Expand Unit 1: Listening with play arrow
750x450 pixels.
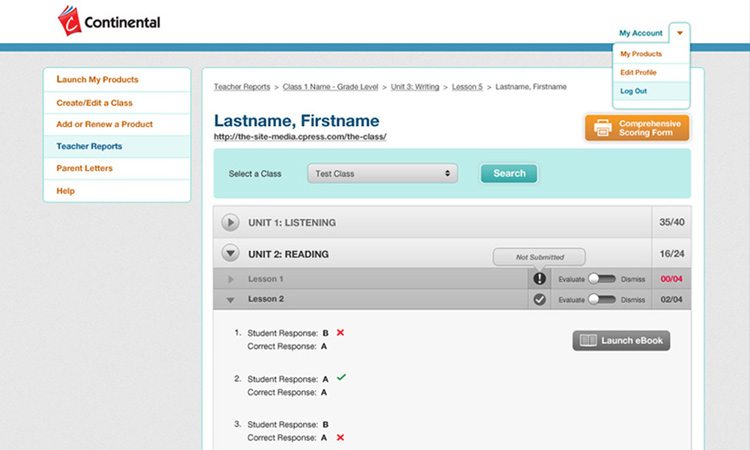pos(230,222)
